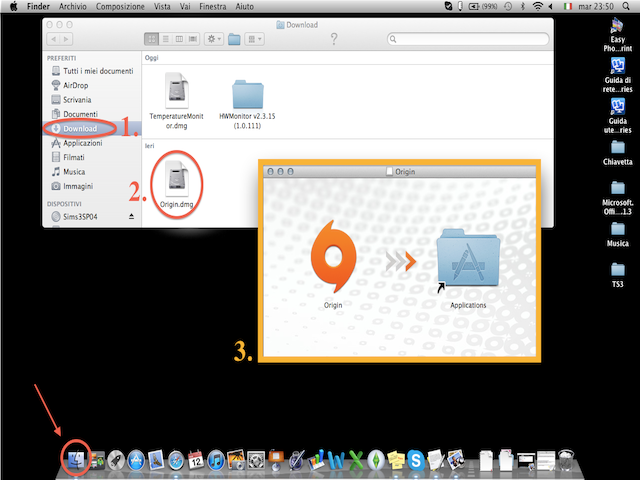The width and height of the screenshot is (640, 480).
Task: Launch Microsoft Word from the Dock
Action: pos(336,461)
